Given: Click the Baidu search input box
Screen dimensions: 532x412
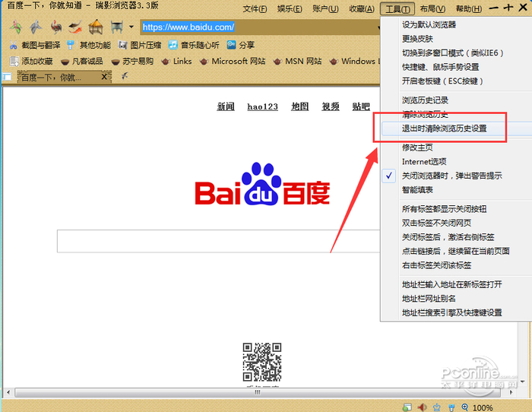Looking at the screenshot, I should pos(219,241).
